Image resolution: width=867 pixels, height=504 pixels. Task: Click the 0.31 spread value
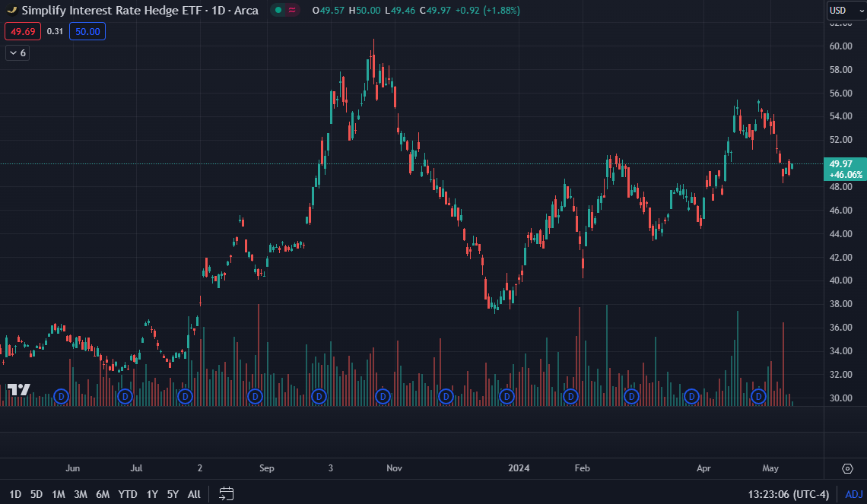point(55,31)
